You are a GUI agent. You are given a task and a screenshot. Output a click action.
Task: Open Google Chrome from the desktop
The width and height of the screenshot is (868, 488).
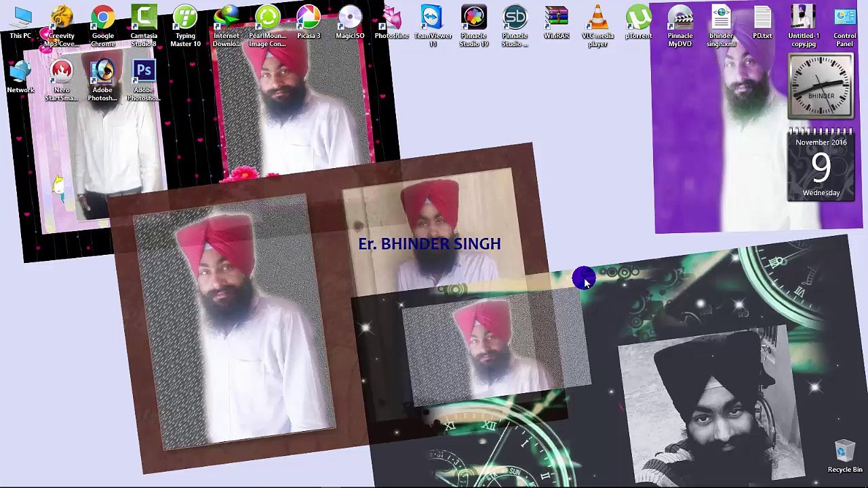tap(103, 26)
